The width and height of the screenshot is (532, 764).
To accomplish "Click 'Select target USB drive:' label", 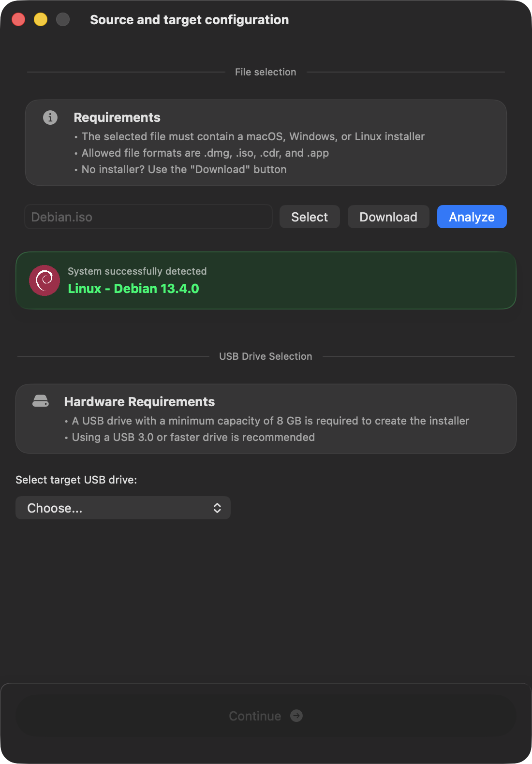I will (76, 480).
